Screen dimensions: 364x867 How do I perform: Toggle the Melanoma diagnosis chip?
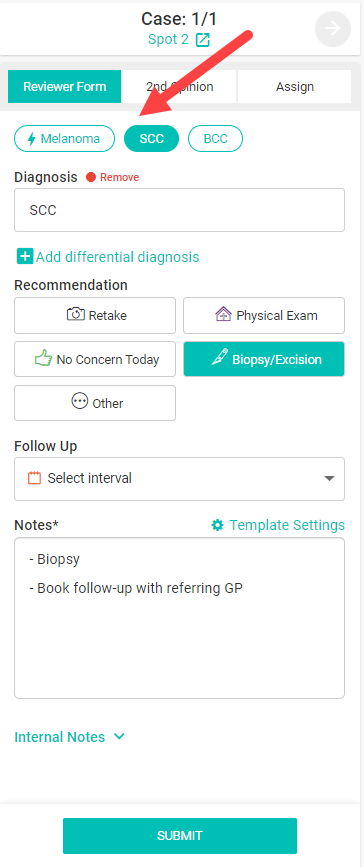64,138
